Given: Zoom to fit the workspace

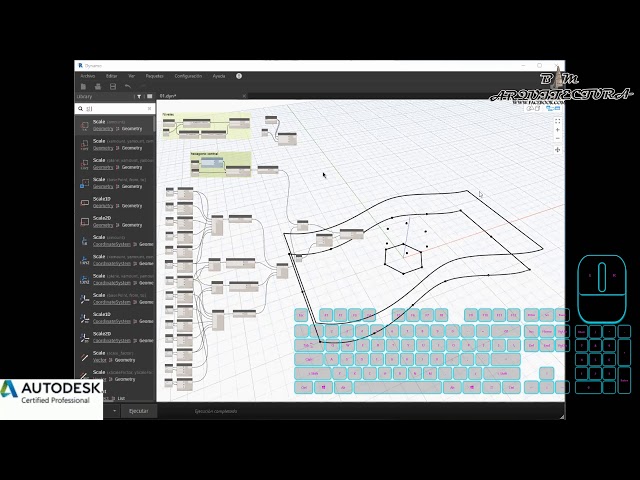Looking at the screenshot, I should point(558,121).
